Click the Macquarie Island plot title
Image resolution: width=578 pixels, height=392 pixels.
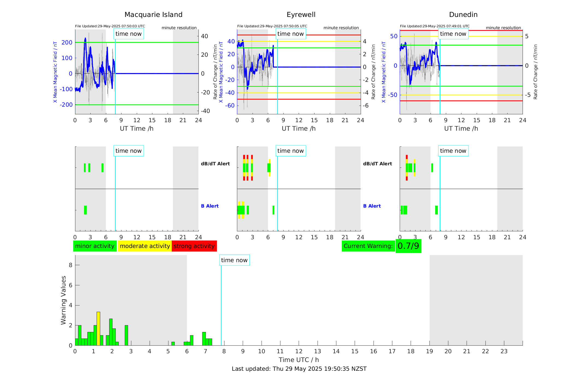(153, 15)
